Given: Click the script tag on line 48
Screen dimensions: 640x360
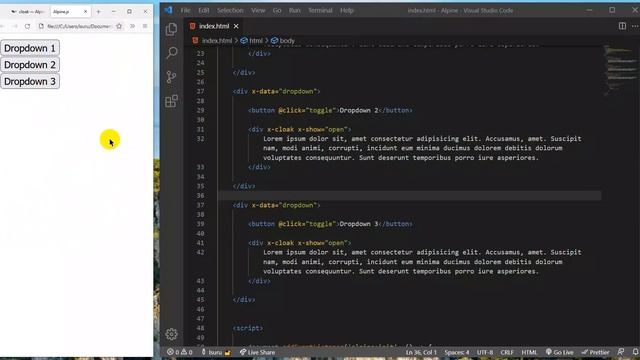Looking at the screenshot, I should click(x=248, y=328).
